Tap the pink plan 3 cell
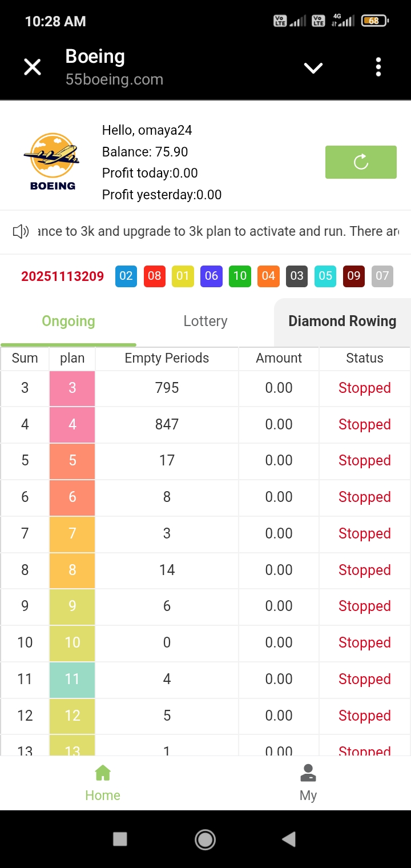Screen dimensions: 411x868 pyautogui.click(x=72, y=388)
